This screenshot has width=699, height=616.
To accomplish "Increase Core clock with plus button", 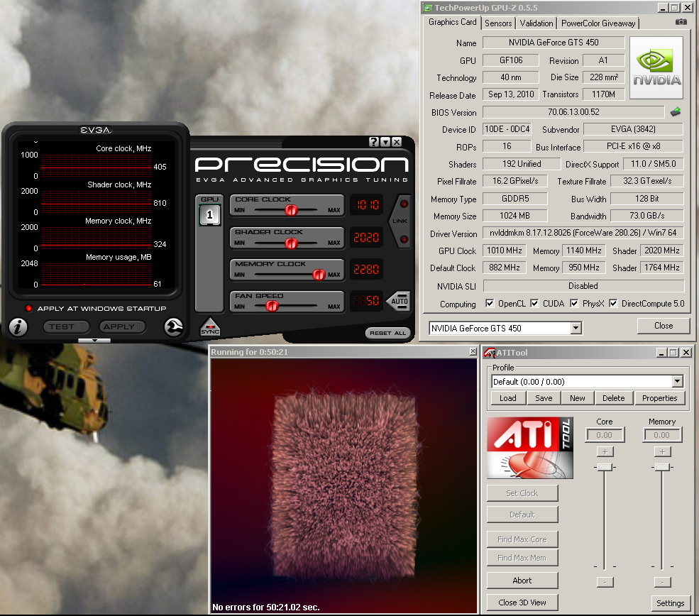I will [x=605, y=452].
